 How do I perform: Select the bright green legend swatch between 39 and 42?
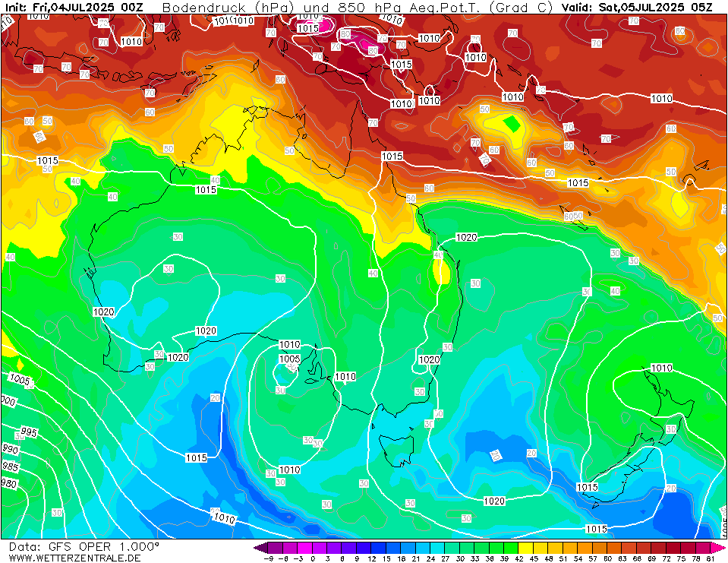click(512, 547)
